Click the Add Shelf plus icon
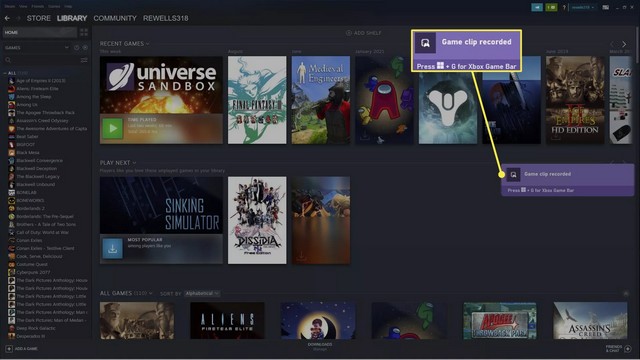 pos(349,33)
